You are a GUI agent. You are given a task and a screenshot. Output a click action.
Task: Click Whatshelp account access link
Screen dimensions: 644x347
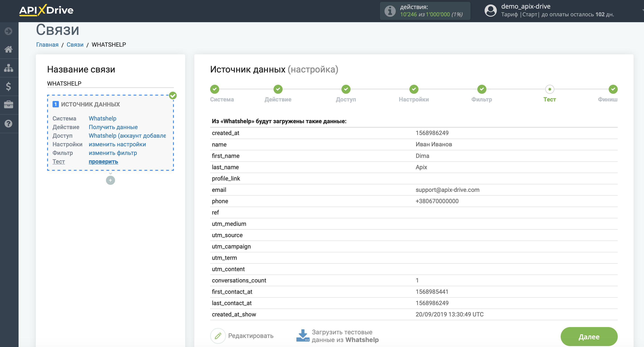127,136
